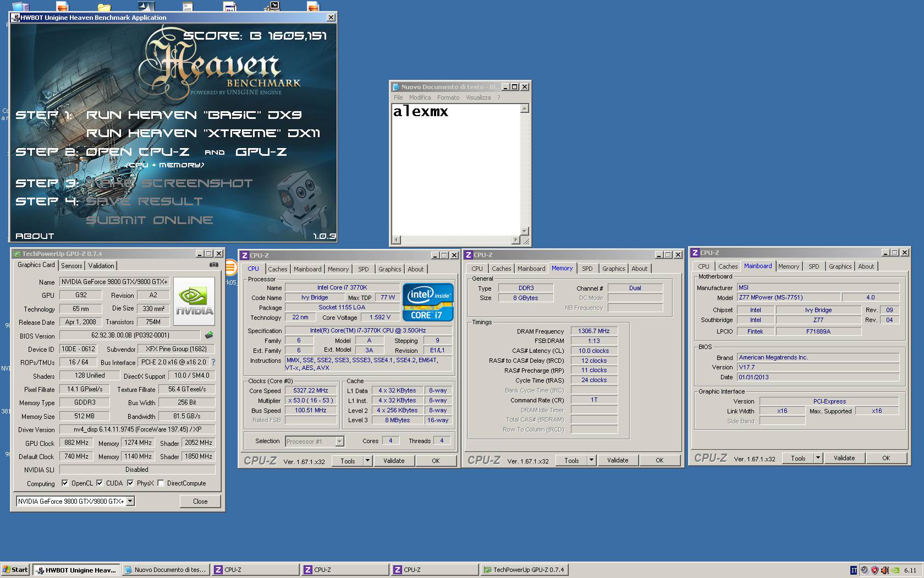Expand Tools arrow in CPU-Z Mainboard window
The width and height of the screenshot is (924, 578).
[x=818, y=458]
